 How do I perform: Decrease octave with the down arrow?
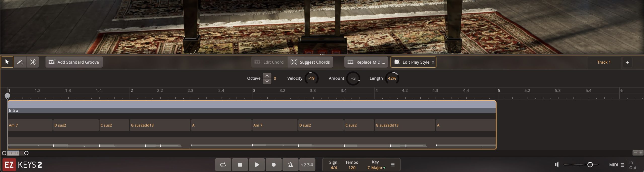[x=267, y=81]
